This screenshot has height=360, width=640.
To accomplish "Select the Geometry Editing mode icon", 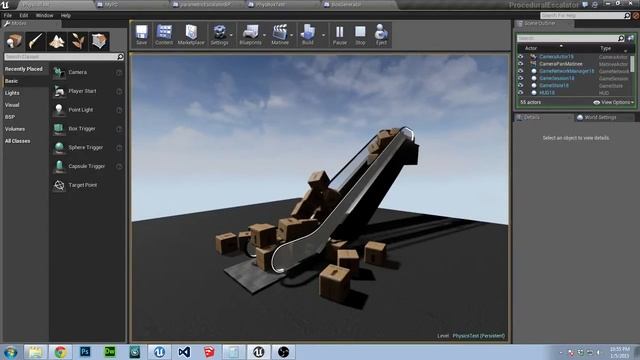I will click(x=99, y=41).
